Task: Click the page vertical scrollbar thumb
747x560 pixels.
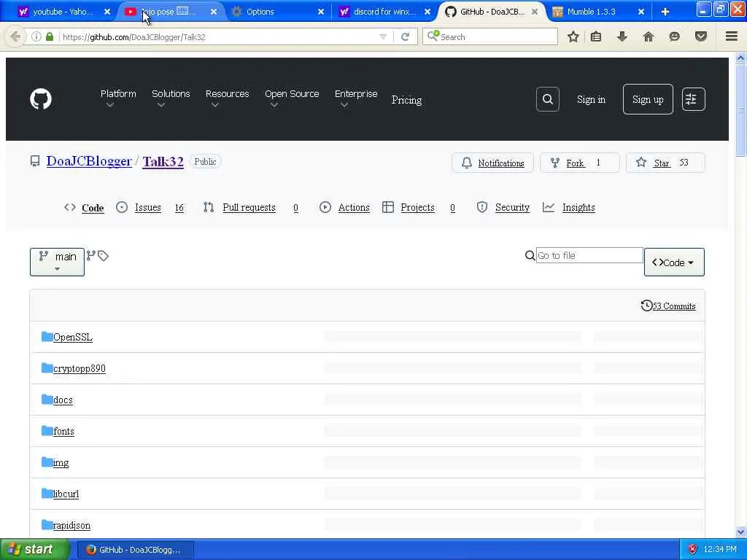Action: [740, 111]
